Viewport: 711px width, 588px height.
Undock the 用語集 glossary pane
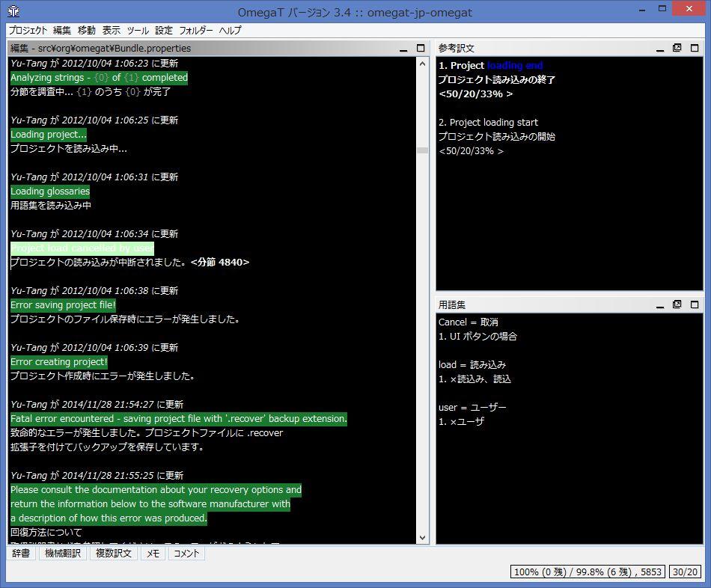(x=677, y=305)
